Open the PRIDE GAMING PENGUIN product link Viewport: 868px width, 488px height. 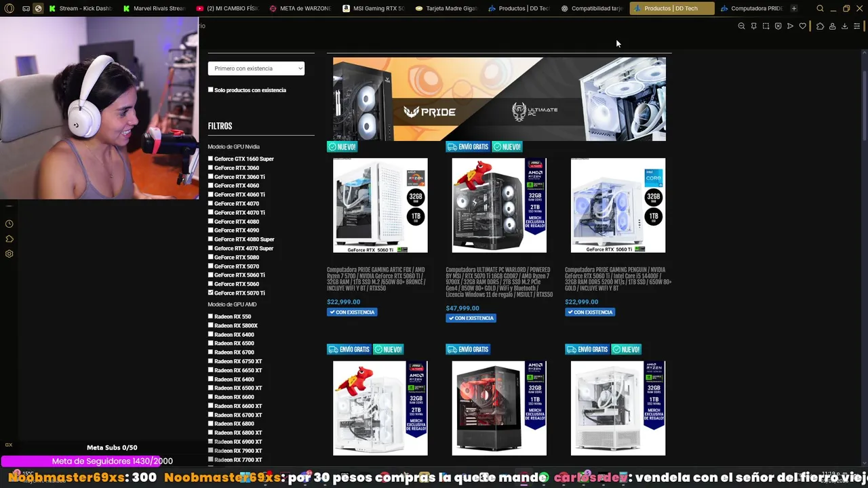(x=618, y=279)
